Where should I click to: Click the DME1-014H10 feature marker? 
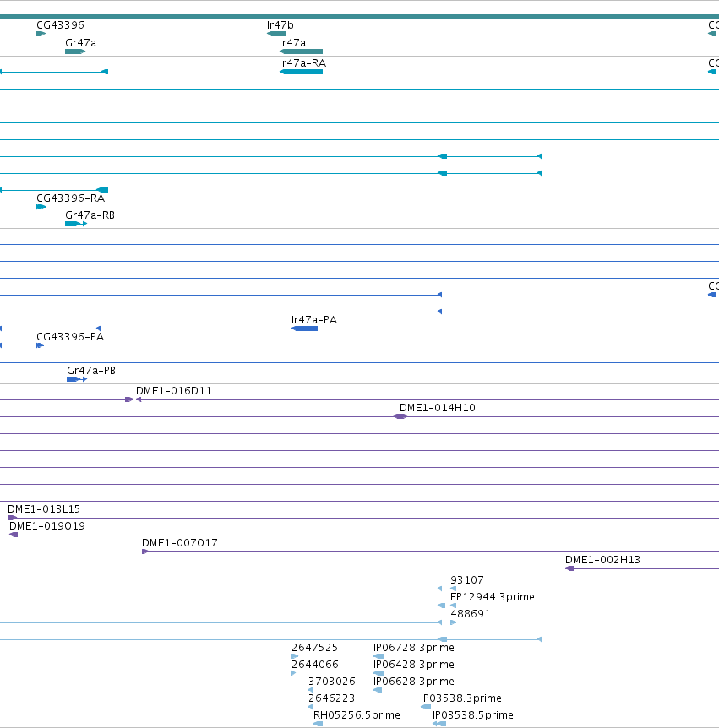point(400,416)
